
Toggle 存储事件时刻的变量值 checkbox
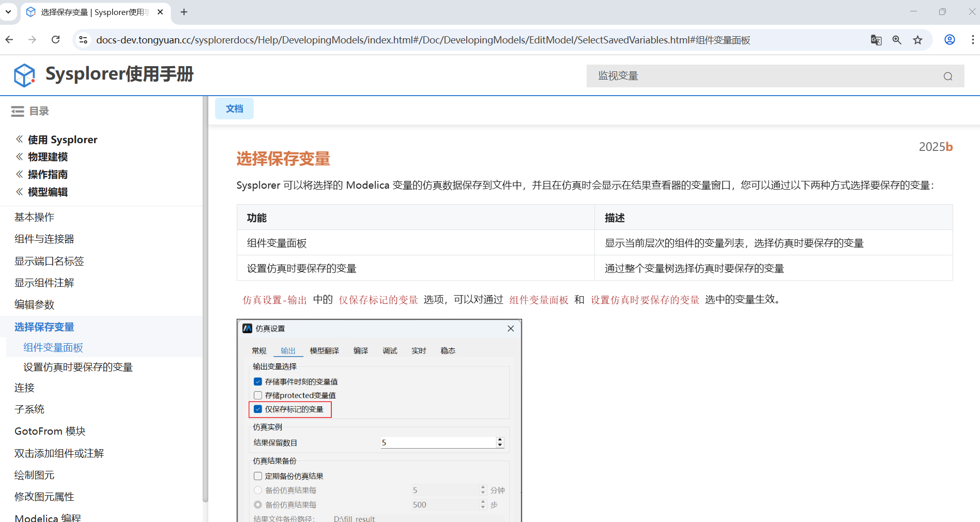258,382
